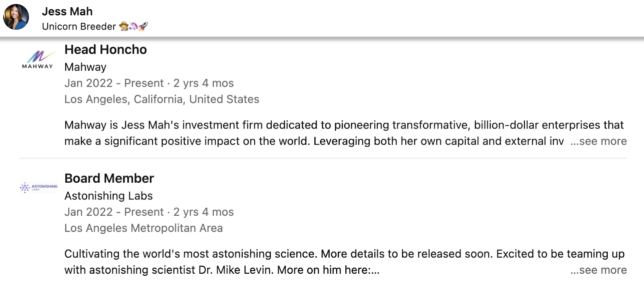Click the Astonishing Labs company name
644x281 pixels.
(109, 196)
